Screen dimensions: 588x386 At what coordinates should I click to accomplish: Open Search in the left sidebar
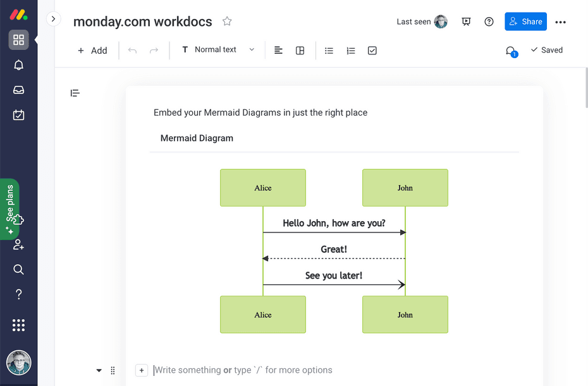point(18,269)
